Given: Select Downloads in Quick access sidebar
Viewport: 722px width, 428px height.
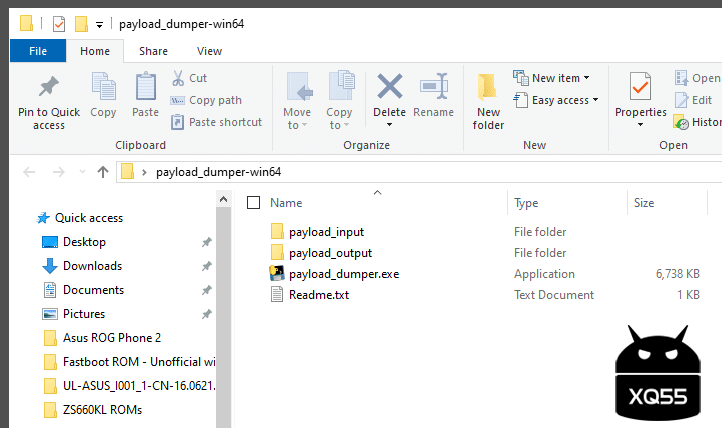Looking at the screenshot, I should tap(92, 266).
